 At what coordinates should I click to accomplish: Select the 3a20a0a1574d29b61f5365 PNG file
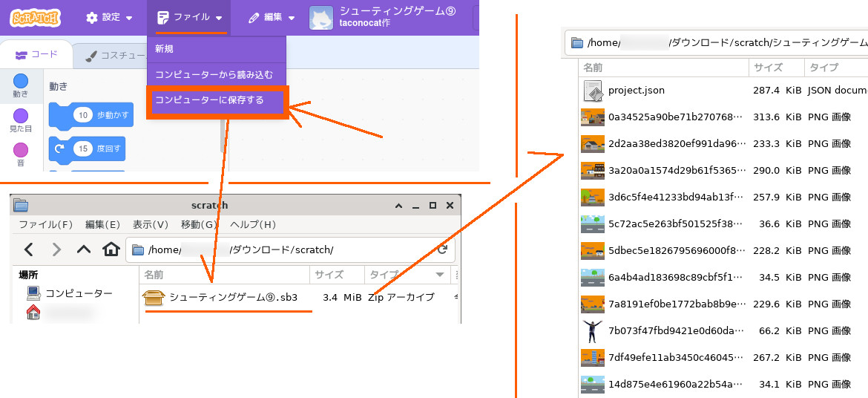tap(723, 171)
